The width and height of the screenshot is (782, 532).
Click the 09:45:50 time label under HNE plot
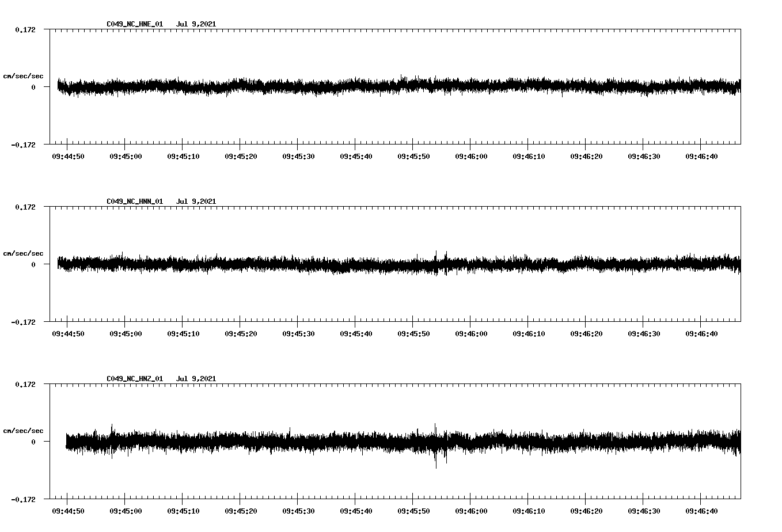click(x=413, y=157)
